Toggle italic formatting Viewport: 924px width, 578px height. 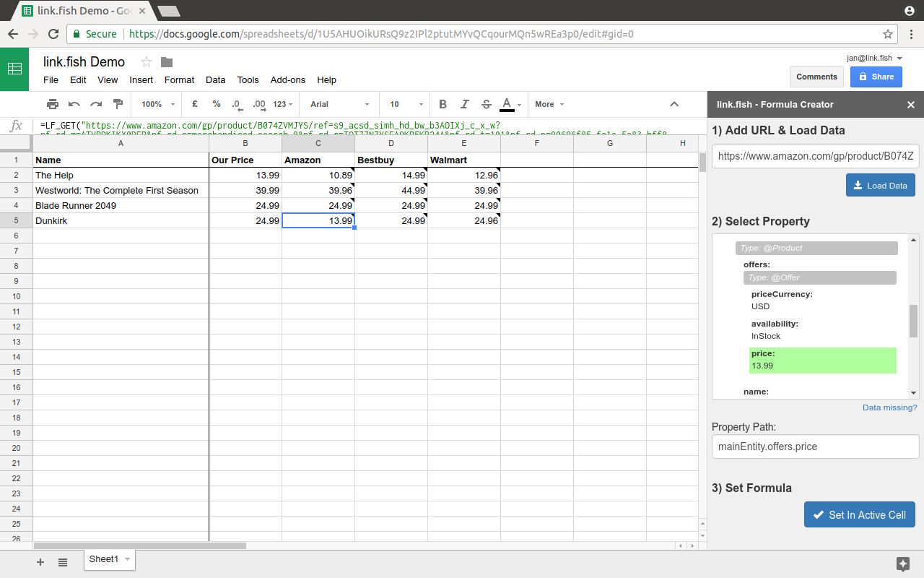click(465, 104)
